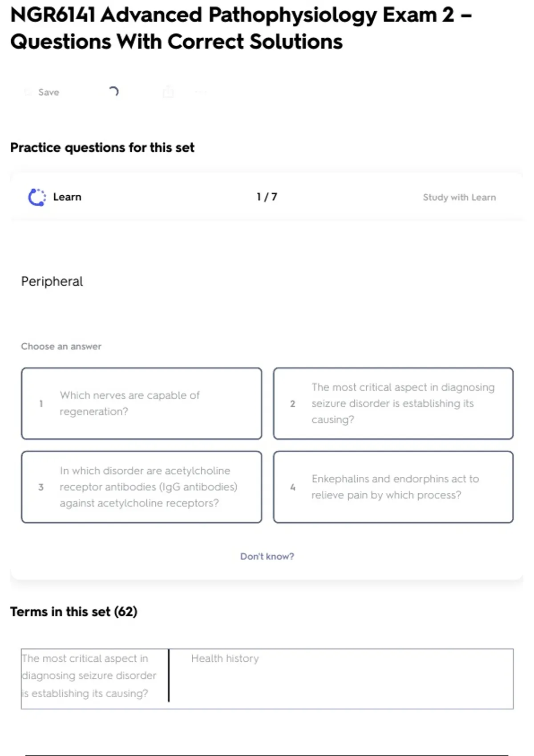
Task: Select answer 4 about enkephalins and endorphins
Action: pyautogui.click(x=393, y=487)
